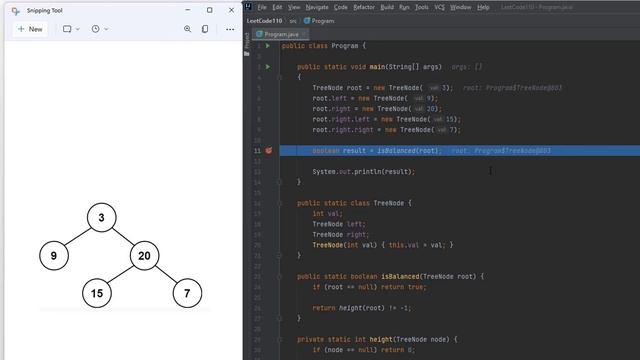
Task: Click System.out.println(result) line
Action: (364, 172)
